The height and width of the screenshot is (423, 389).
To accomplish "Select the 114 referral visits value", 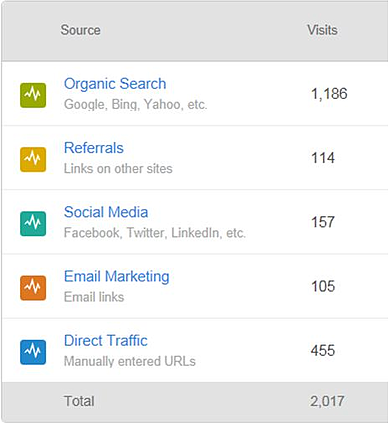I will (x=323, y=158).
